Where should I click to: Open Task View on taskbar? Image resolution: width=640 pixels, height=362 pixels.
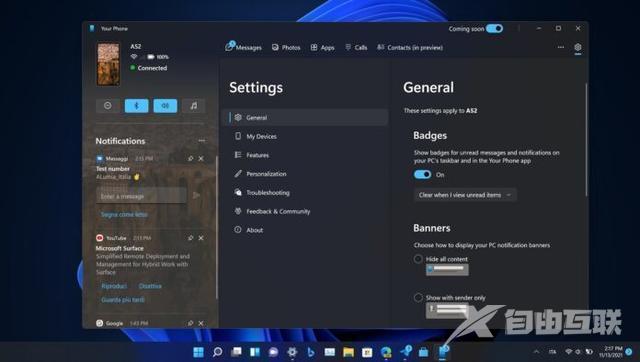[x=236, y=352]
